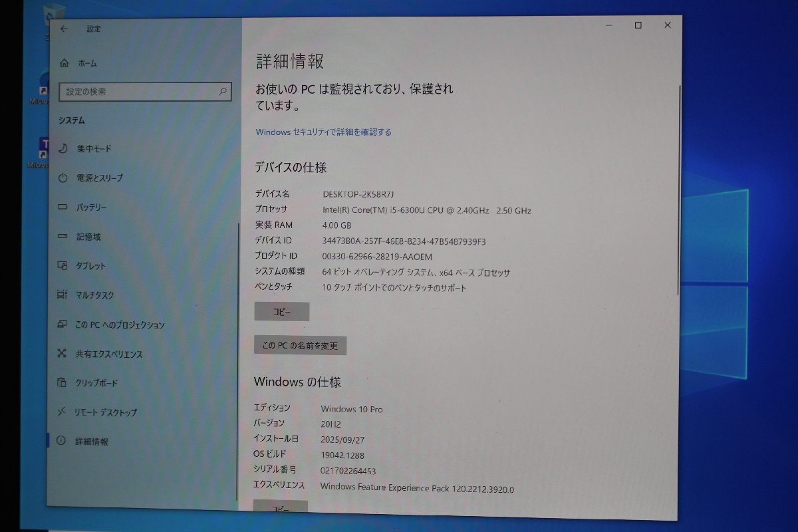Go back with the arrow icon
The height and width of the screenshot is (532, 798).
point(64,29)
